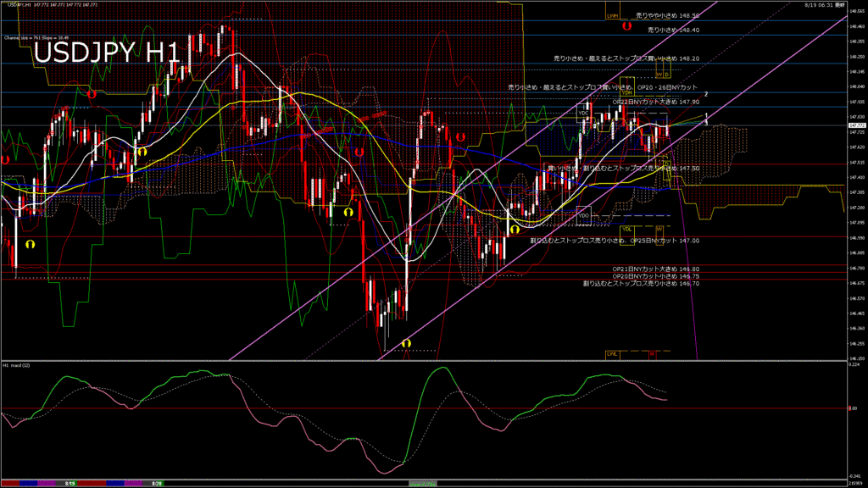Select the YDL yellow label box
868x488 pixels.
click(626, 229)
